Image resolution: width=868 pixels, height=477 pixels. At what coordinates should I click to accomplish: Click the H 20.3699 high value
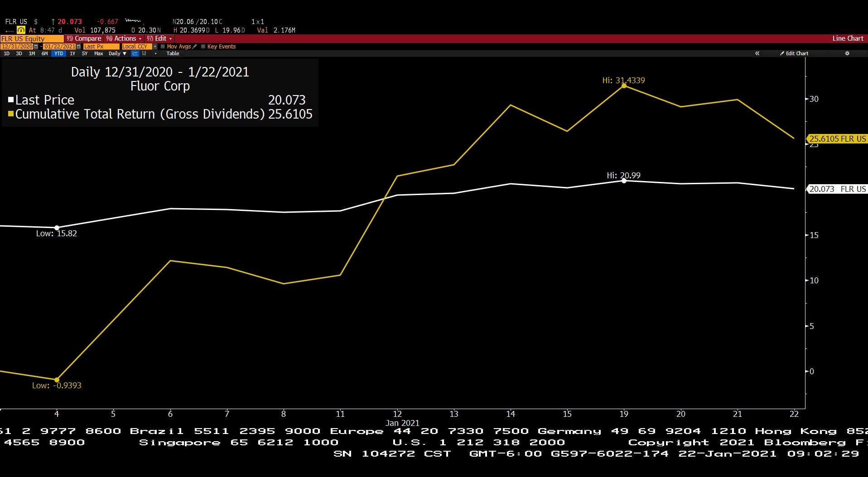tap(192, 30)
